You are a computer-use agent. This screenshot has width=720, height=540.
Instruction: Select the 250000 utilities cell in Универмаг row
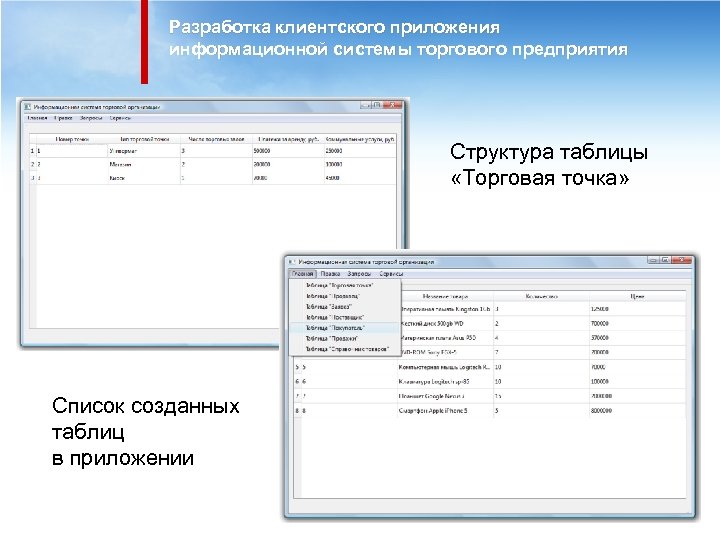tap(360, 151)
